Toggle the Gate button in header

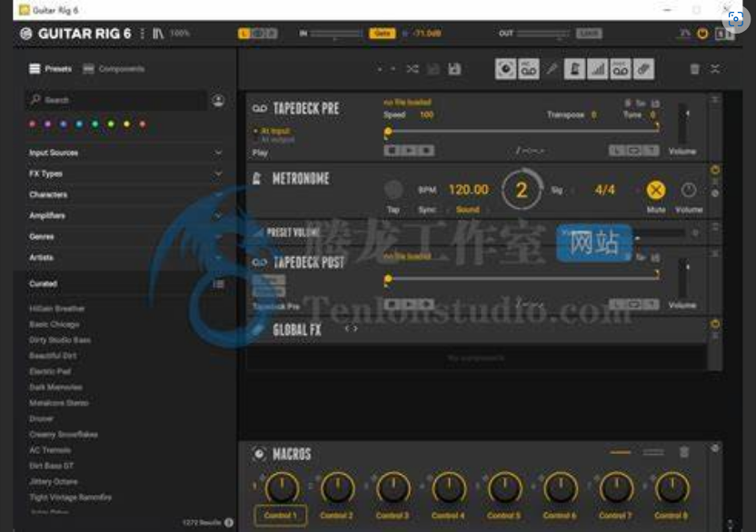[x=383, y=34]
